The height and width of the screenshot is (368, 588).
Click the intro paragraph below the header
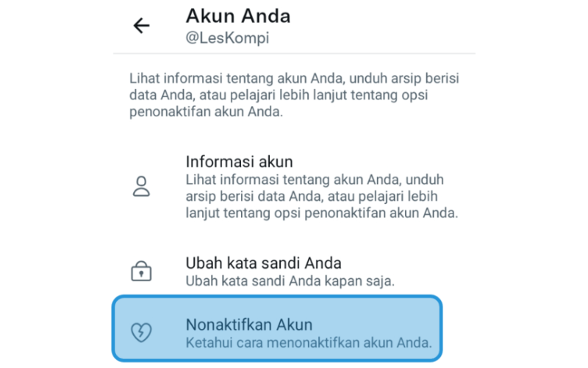[294, 95]
